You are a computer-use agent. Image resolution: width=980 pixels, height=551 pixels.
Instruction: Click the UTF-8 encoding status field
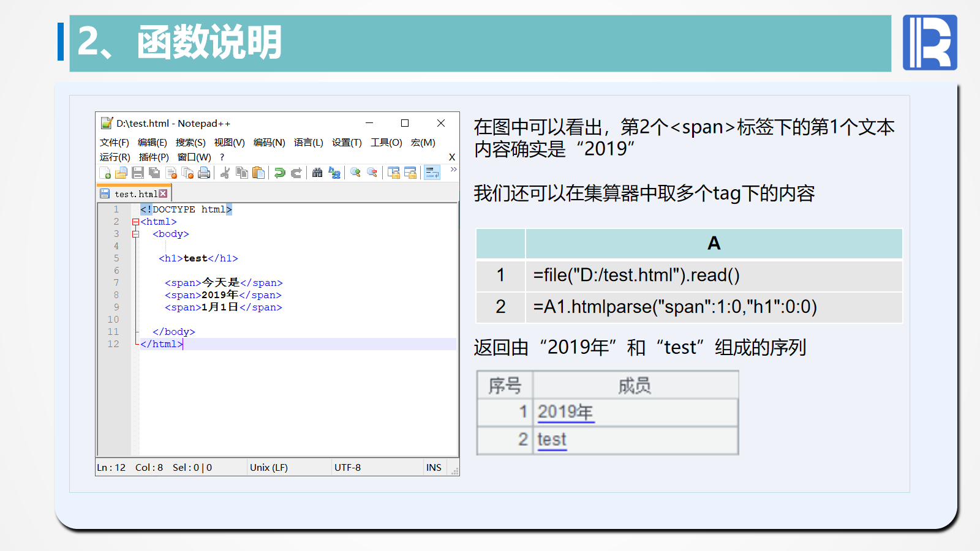pos(347,468)
